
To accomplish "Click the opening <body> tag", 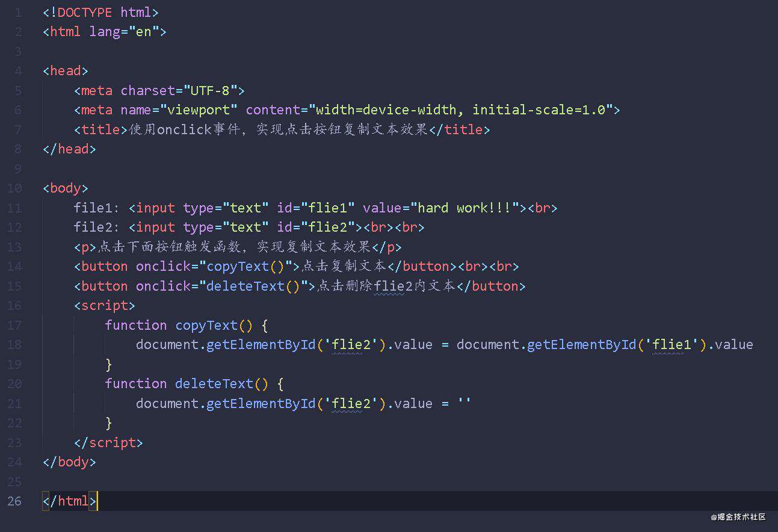I will (66, 188).
